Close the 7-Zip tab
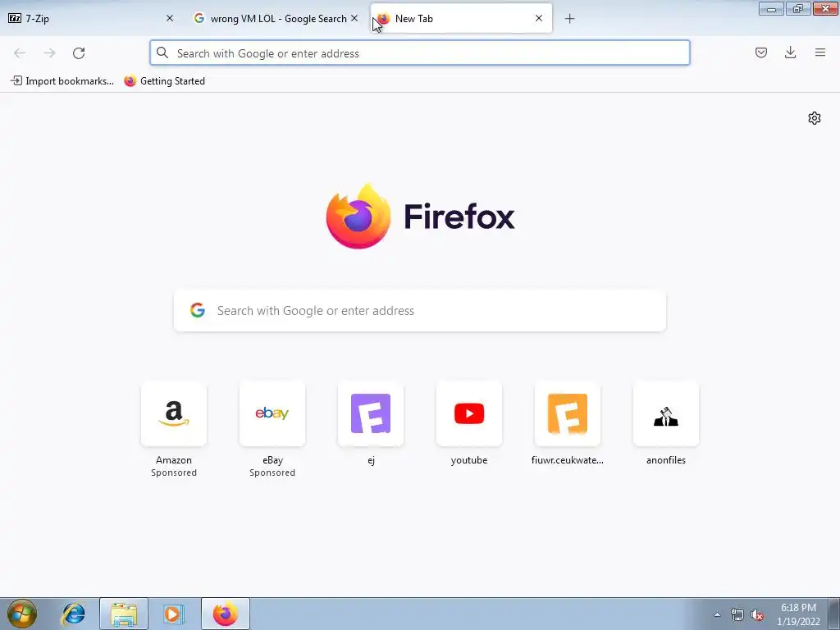 pyautogui.click(x=170, y=18)
